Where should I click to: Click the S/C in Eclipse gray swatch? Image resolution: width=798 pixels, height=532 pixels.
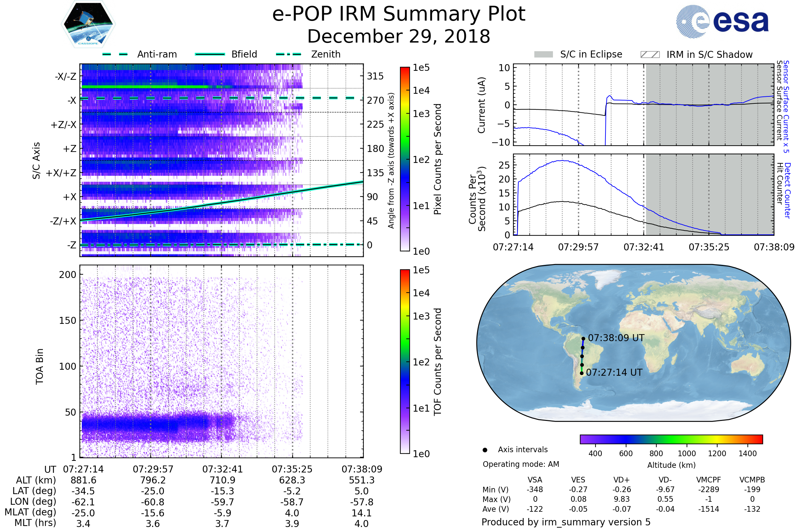coord(544,55)
